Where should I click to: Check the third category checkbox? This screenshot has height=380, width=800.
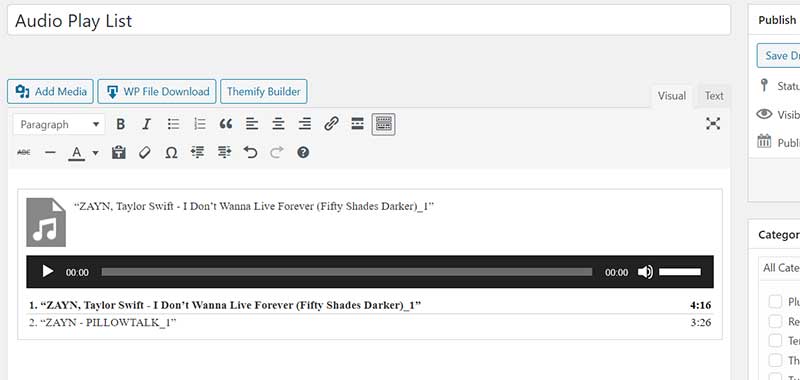[x=775, y=340]
